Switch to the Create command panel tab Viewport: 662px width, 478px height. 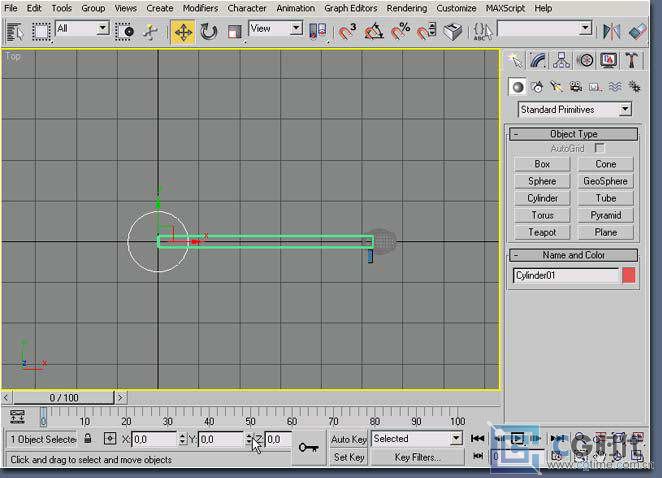click(x=515, y=60)
